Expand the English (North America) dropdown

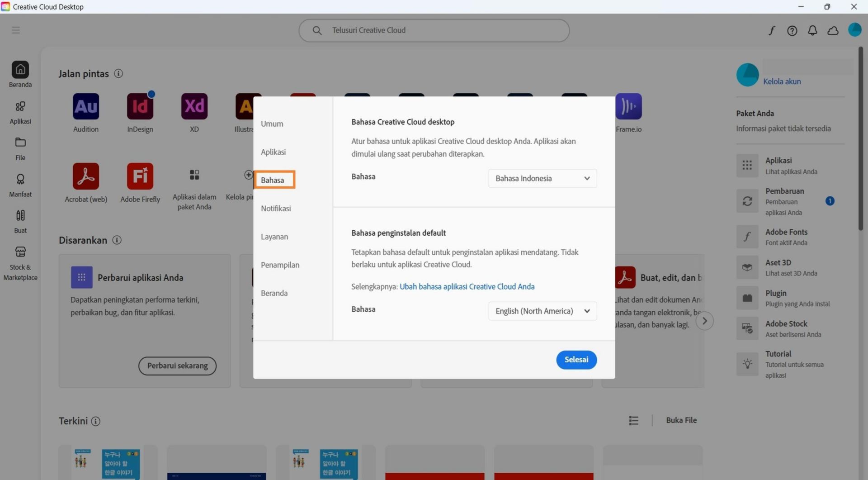point(542,311)
